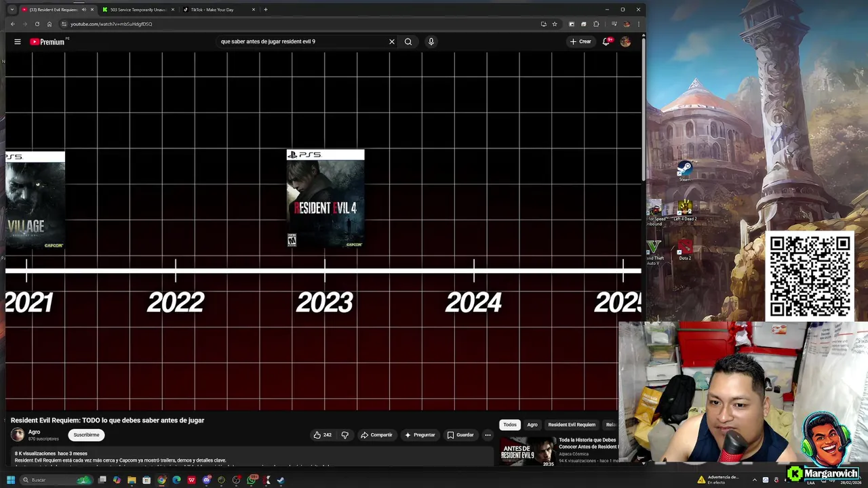Share video with Compartir button
Viewport: 868px width, 488px height.
point(376,434)
